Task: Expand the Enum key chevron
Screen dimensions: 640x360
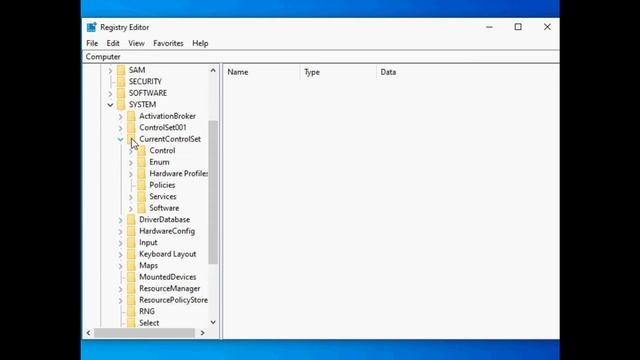Action: (x=131, y=162)
